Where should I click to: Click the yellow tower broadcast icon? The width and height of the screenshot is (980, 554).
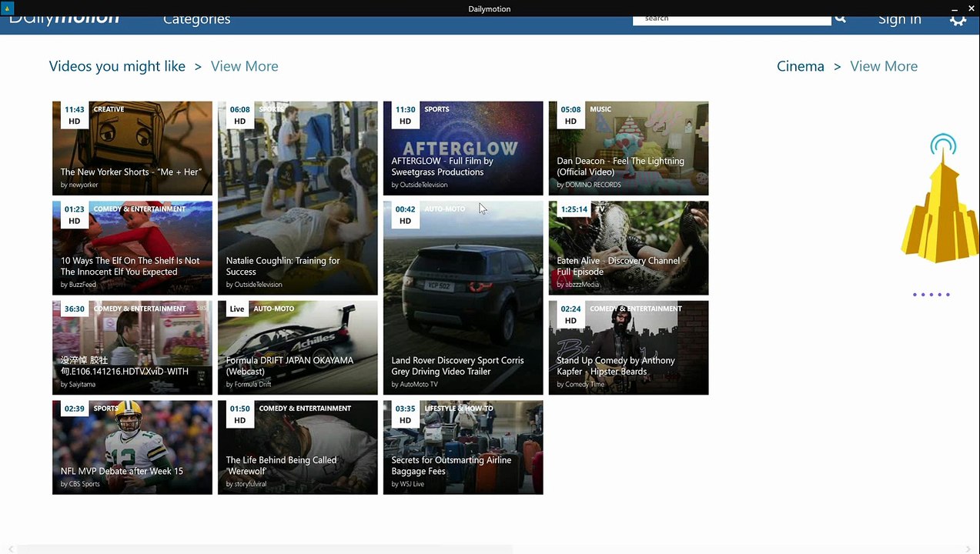pos(940,199)
